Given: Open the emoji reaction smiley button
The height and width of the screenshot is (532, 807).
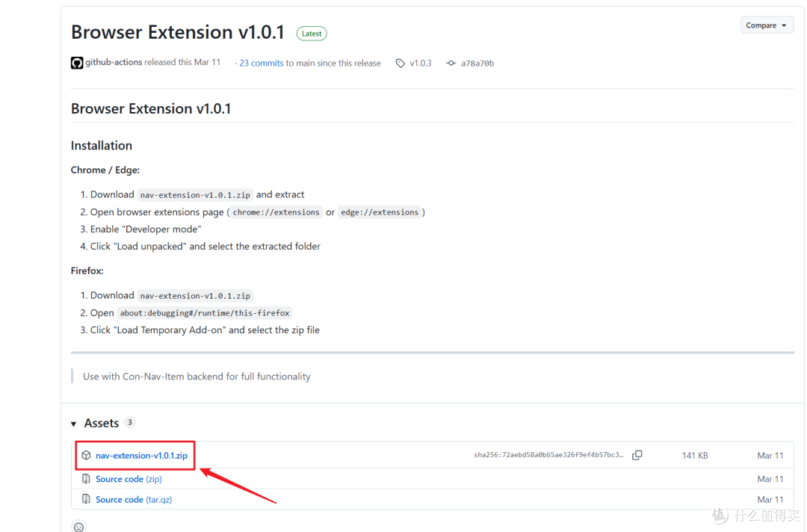Looking at the screenshot, I should click(78, 526).
